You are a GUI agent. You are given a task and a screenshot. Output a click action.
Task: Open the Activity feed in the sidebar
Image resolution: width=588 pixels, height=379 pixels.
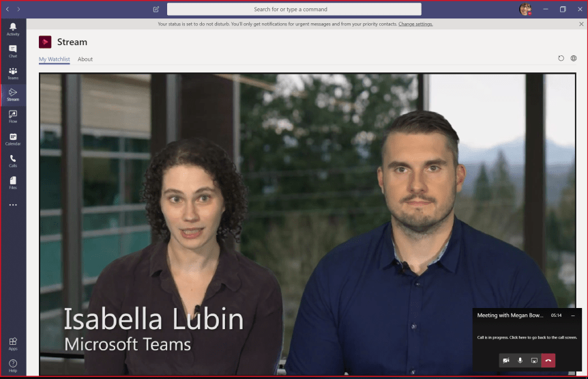(13, 29)
